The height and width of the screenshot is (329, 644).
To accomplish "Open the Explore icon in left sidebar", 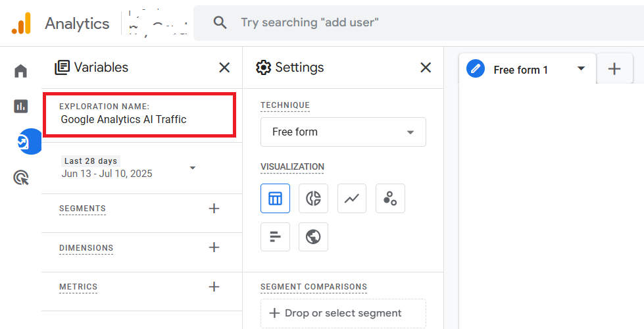I will [x=24, y=141].
